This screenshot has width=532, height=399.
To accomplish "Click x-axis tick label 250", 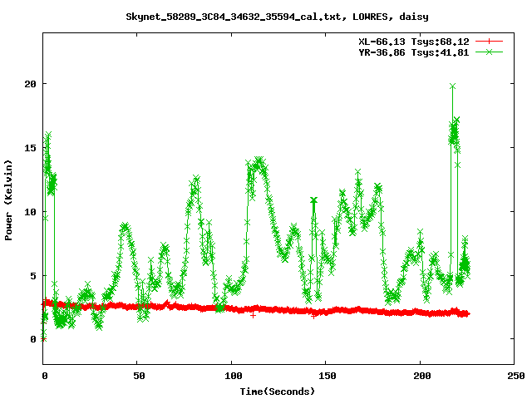I will click(x=516, y=376).
